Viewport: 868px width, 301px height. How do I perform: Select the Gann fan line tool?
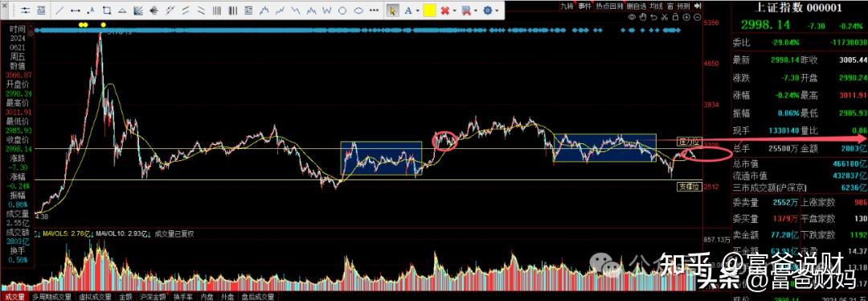click(x=138, y=10)
